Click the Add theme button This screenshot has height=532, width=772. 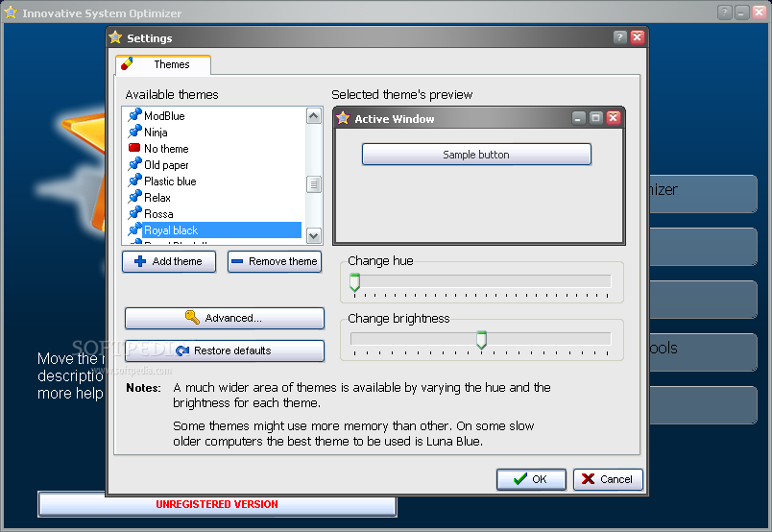tap(169, 261)
